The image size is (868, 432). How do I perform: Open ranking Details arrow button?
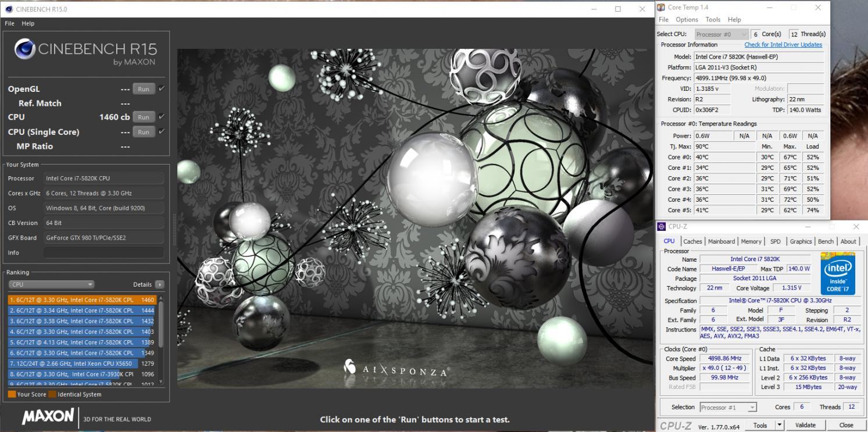tap(160, 284)
